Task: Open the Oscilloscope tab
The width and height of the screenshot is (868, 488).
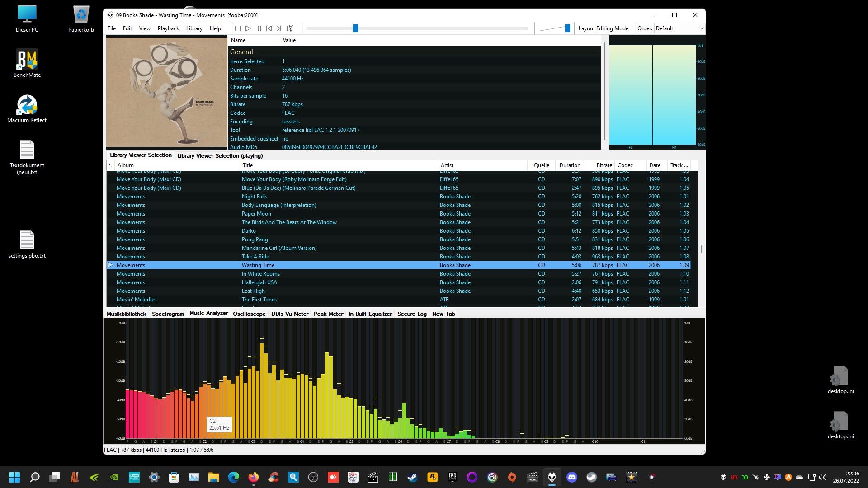Action: click(x=249, y=314)
